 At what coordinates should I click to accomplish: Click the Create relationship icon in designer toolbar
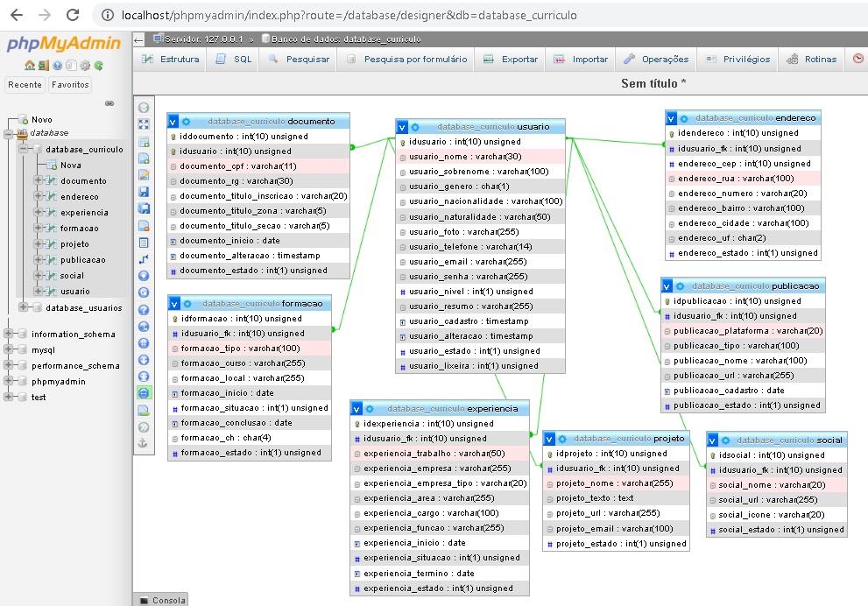click(144, 259)
